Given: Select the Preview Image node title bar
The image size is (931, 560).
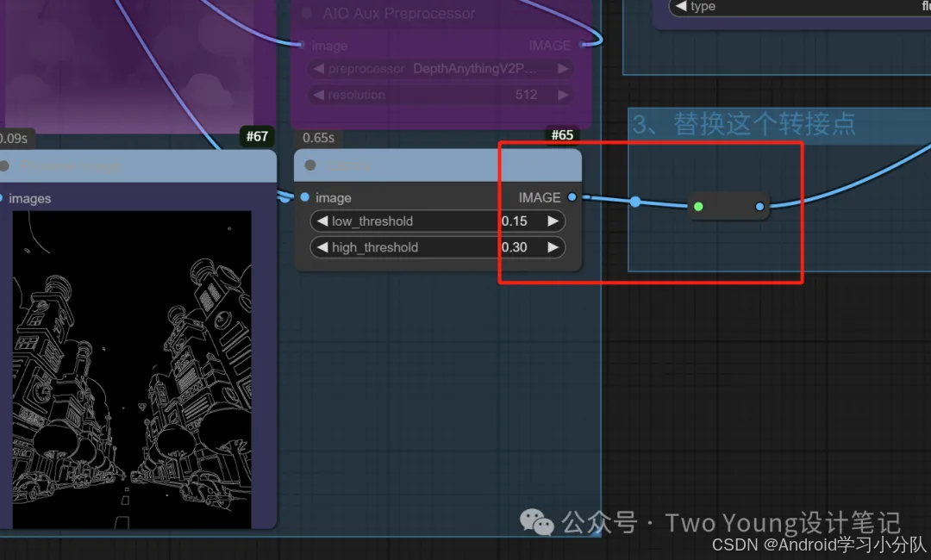Looking at the screenshot, I should (138, 165).
